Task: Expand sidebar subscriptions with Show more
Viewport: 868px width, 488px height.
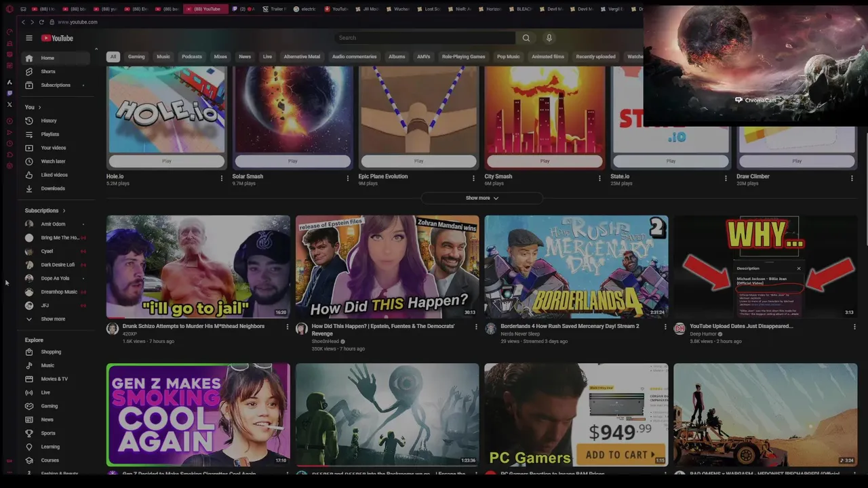Action: 56,319
